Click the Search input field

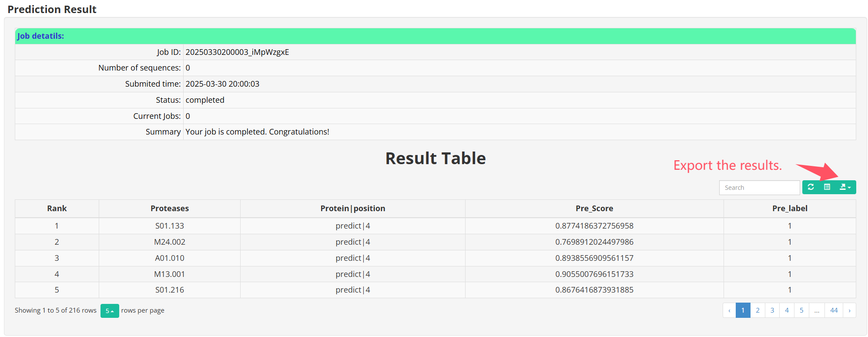tap(759, 188)
